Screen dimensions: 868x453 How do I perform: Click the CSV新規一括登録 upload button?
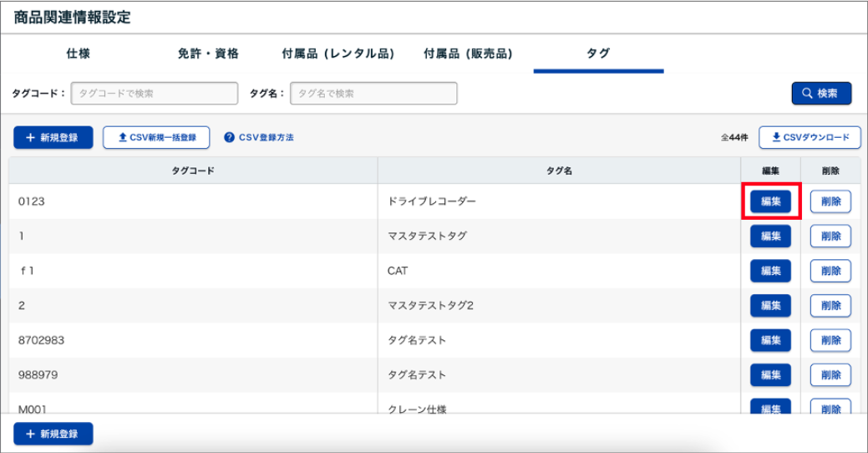(x=156, y=137)
